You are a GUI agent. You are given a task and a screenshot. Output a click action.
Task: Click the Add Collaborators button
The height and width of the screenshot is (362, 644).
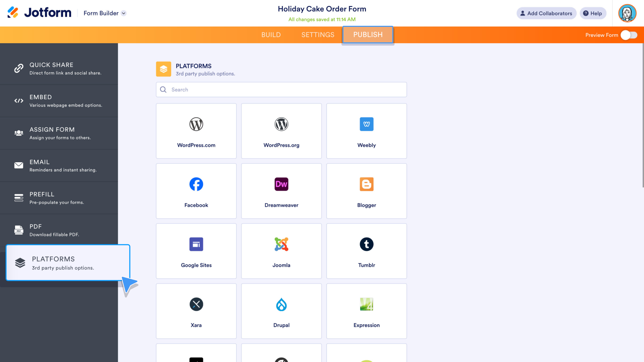coord(546,13)
